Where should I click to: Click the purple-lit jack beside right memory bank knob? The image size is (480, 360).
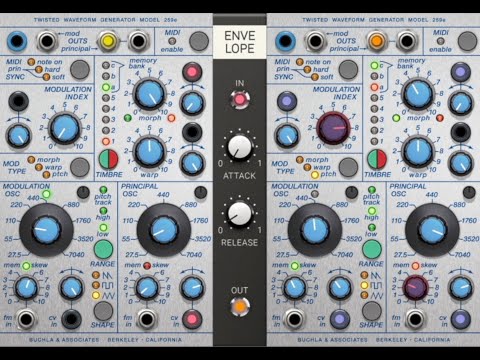(461, 72)
